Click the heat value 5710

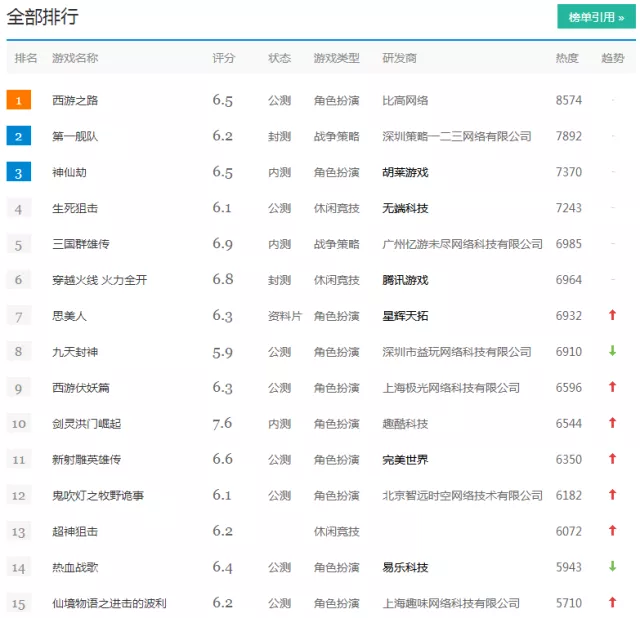[x=569, y=603]
